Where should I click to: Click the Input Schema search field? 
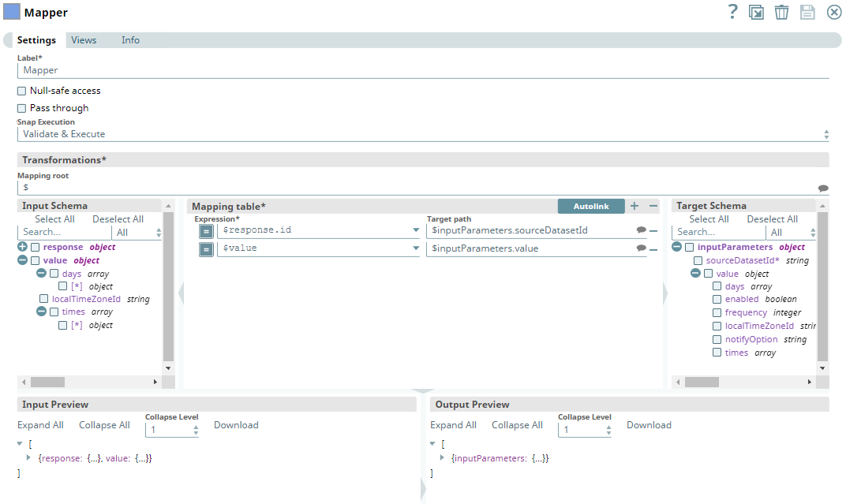pos(64,233)
